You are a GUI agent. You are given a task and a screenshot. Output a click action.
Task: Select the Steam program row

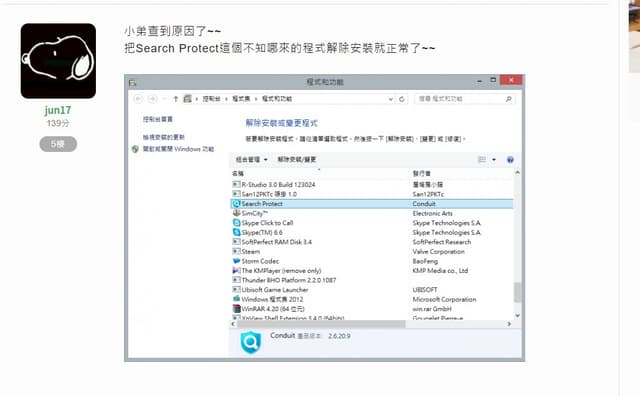click(x=372, y=251)
